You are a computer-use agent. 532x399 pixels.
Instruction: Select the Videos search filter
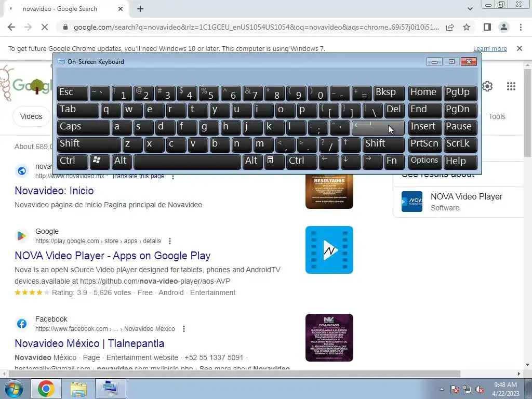pos(31,116)
